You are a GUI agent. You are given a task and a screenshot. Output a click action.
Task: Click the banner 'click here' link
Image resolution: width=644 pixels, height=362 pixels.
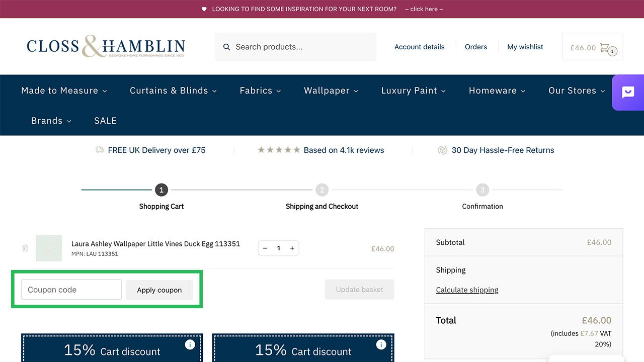tap(424, 9)
